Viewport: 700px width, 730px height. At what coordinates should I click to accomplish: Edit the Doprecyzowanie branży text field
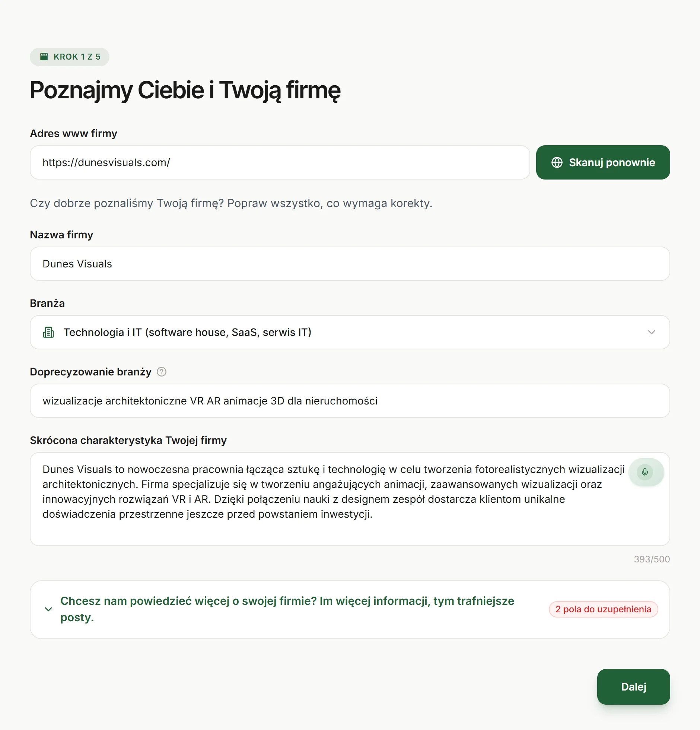pyautogui.click(x=350, y=401)
